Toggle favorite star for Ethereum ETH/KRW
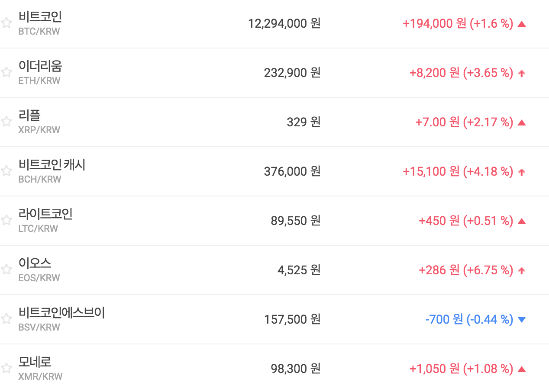Image resolution: width=549 pixels, height=392 pixels. (x=6, y=72)
